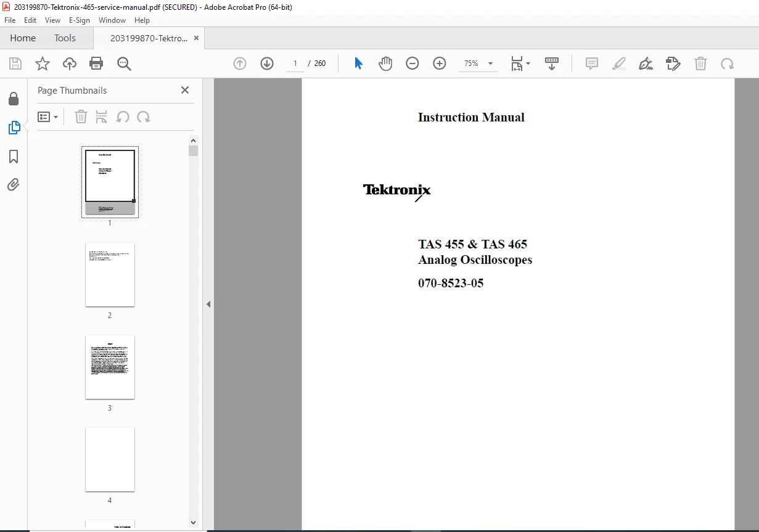Image resolution: width=759 pixels, height=532 pixels.
Task: Open the fit page options tool
Action: (517, 63)
